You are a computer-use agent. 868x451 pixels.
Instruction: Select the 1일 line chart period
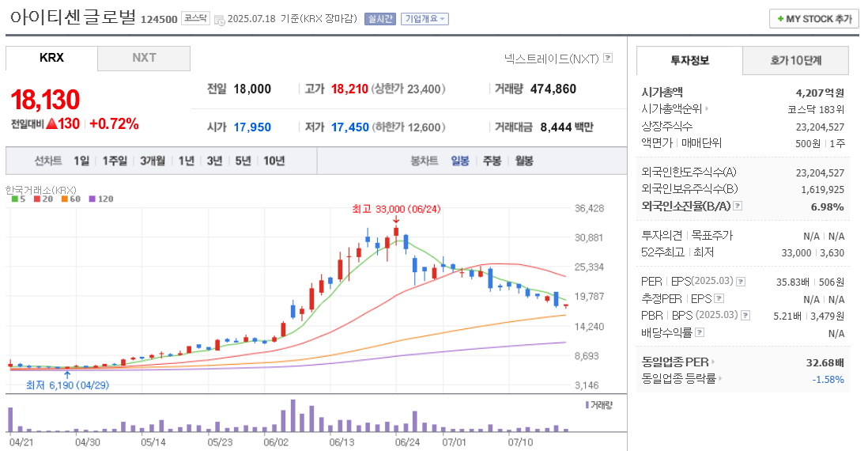pos(81,161)
